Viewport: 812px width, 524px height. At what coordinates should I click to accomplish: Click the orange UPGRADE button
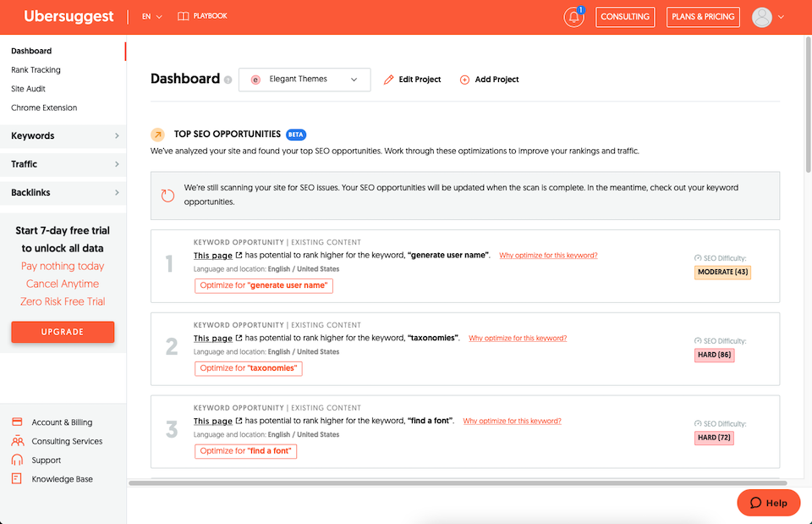63,332
